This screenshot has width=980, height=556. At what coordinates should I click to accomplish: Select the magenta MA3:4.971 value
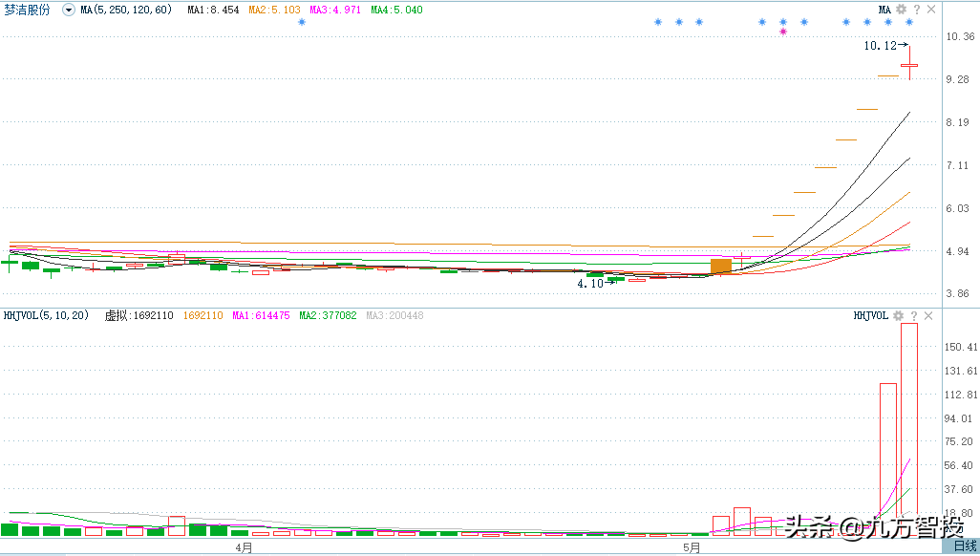335,10
